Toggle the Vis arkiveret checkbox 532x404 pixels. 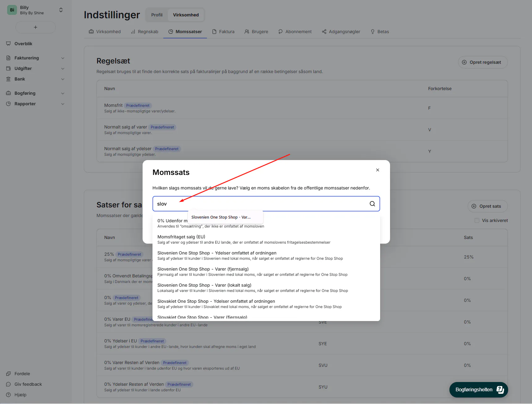[x=477, y=220]
